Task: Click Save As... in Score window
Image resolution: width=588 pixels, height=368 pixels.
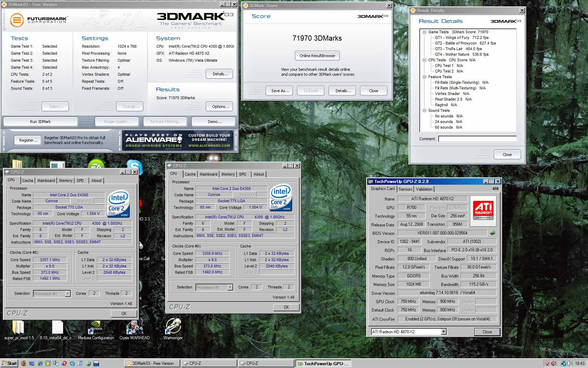Action: click(280, 91)
